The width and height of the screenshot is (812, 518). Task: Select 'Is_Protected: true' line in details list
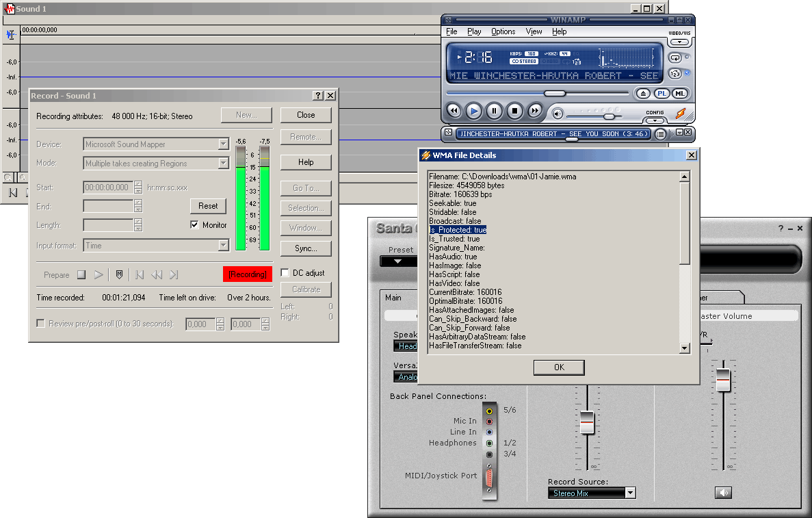pos(458,230)
